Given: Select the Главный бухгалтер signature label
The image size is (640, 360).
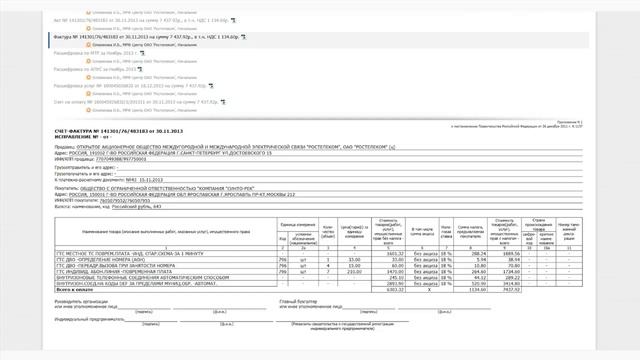Looking at the screenshot, I should 298,302.
